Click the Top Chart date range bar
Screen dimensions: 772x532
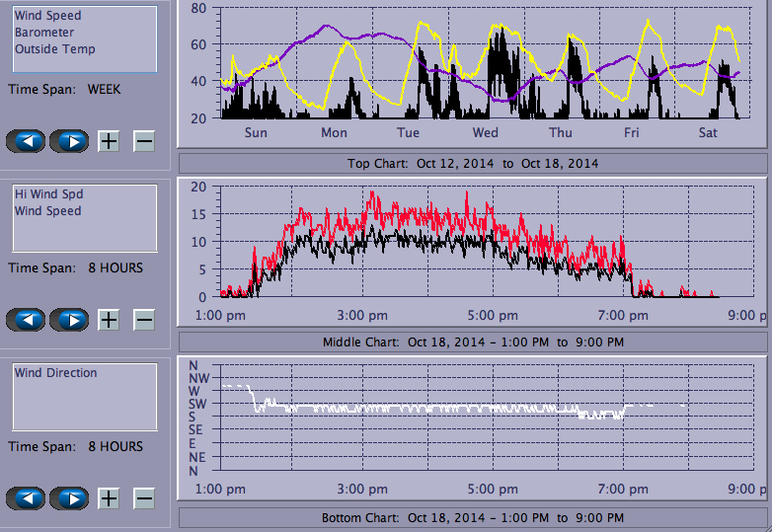point(472,164)
